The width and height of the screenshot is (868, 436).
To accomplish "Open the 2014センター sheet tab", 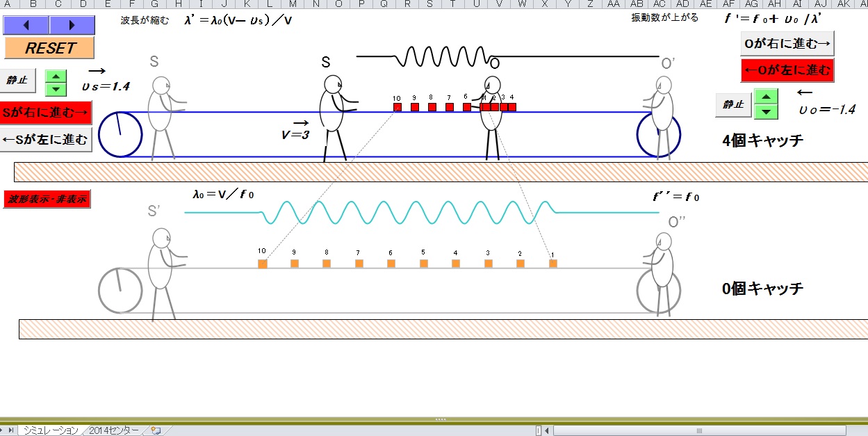I will coord(114,430).
